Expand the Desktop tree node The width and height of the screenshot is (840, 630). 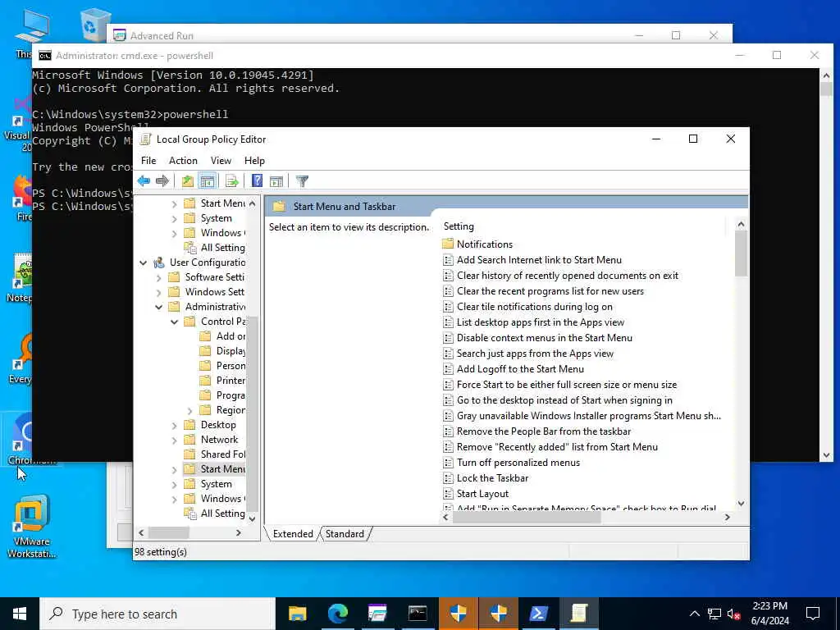[x=174, y=426]
